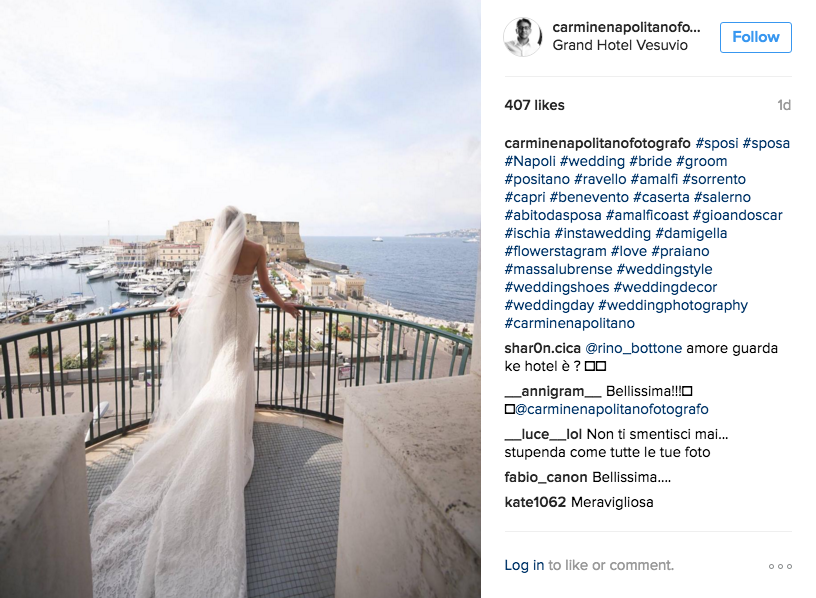
Task: Open the #carminenapolitano hashtag
Action: pyautogui.click(x=569, y=323)
